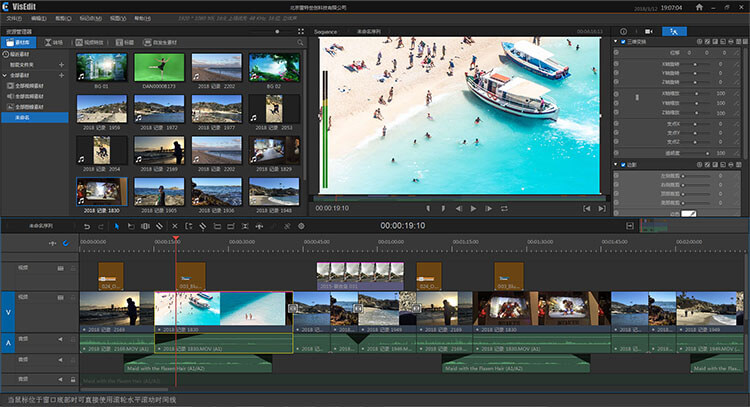
Task: Toggle loop playback under the preview
Action: (x=506, y=208)
